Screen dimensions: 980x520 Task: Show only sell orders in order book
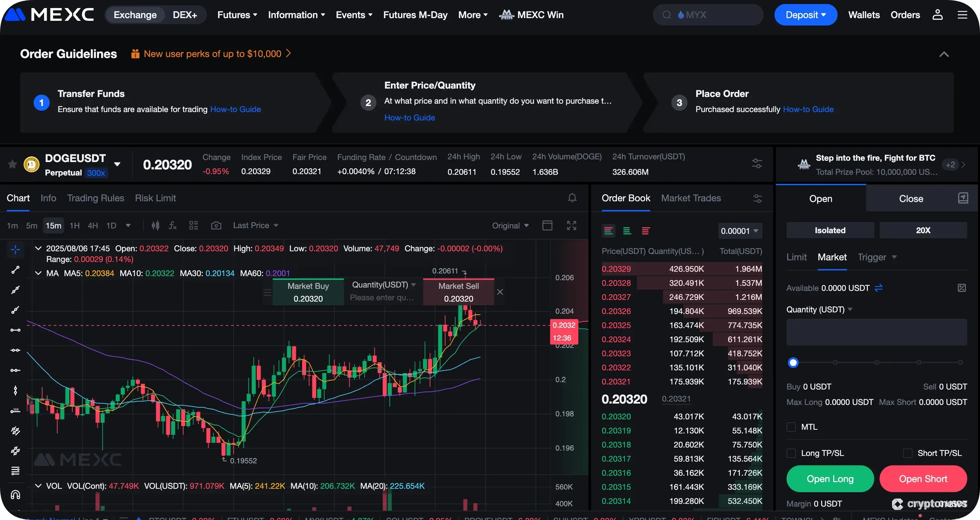click(x=645, y=231)
